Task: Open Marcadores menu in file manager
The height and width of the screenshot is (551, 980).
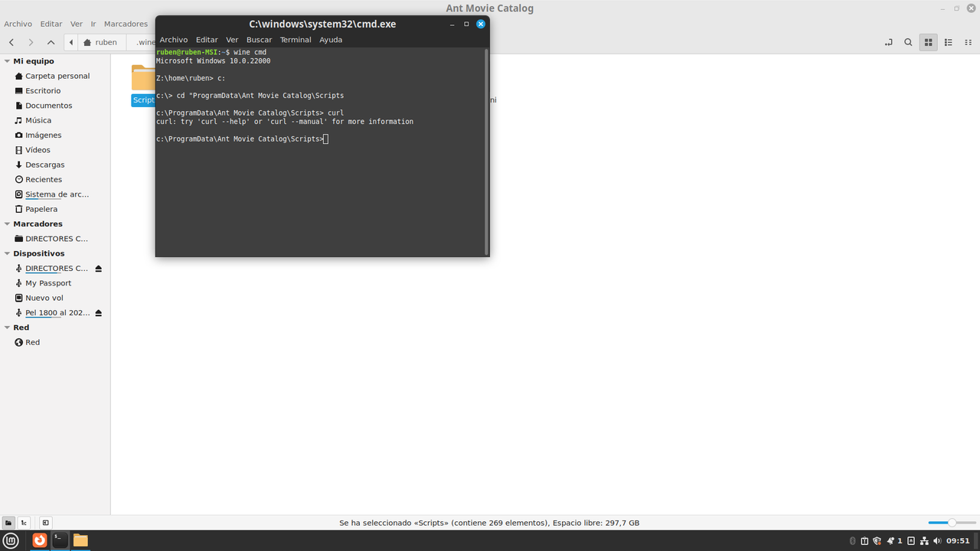Action: click(126, 24)
